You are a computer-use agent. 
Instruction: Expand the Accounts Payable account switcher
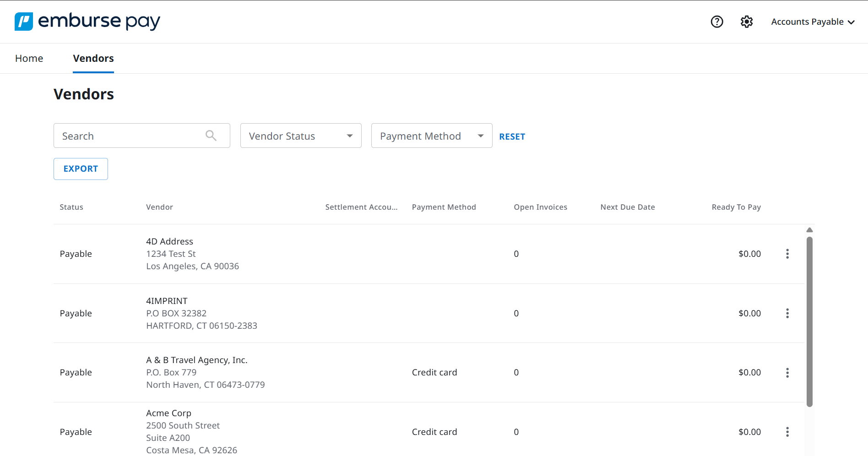click(812, 22)
